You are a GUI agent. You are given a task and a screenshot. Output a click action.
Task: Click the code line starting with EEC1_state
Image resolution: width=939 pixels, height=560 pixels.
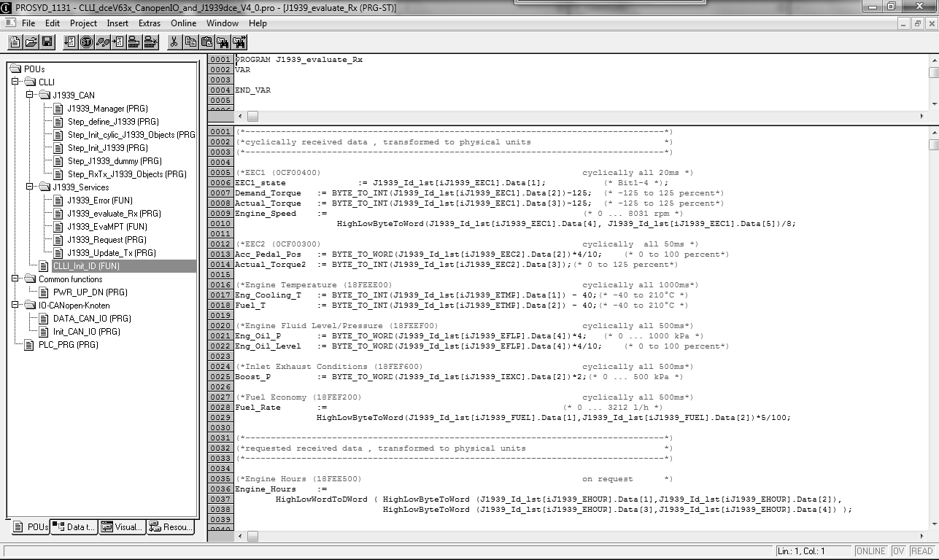pos(452,183)
